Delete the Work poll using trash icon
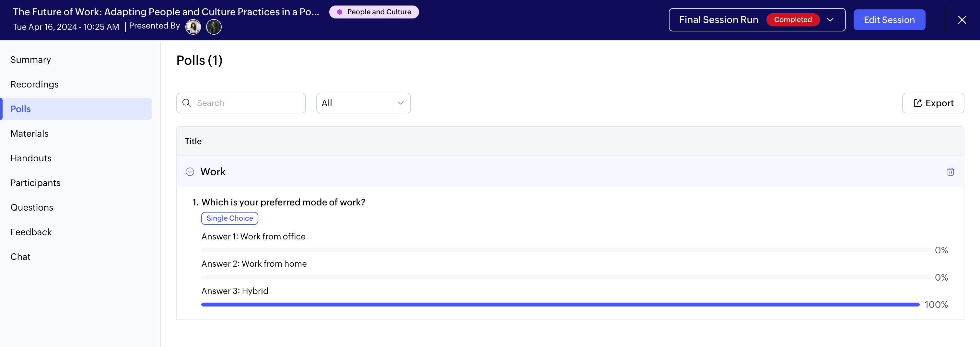 pyautogui.click(x=950, y=172)
